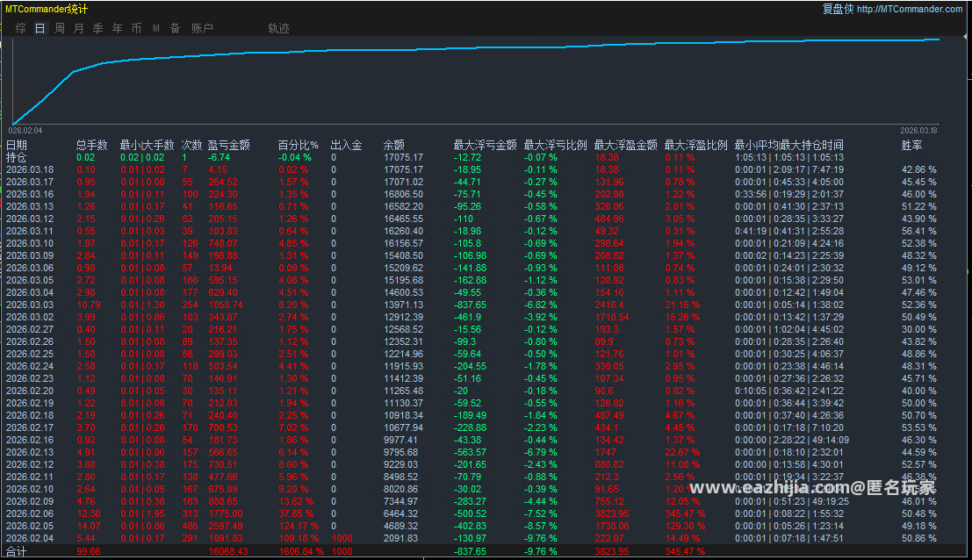Click the 2416.4 max floating profit cell
Screen dimensions: 972x560
[x=609, y=305]
